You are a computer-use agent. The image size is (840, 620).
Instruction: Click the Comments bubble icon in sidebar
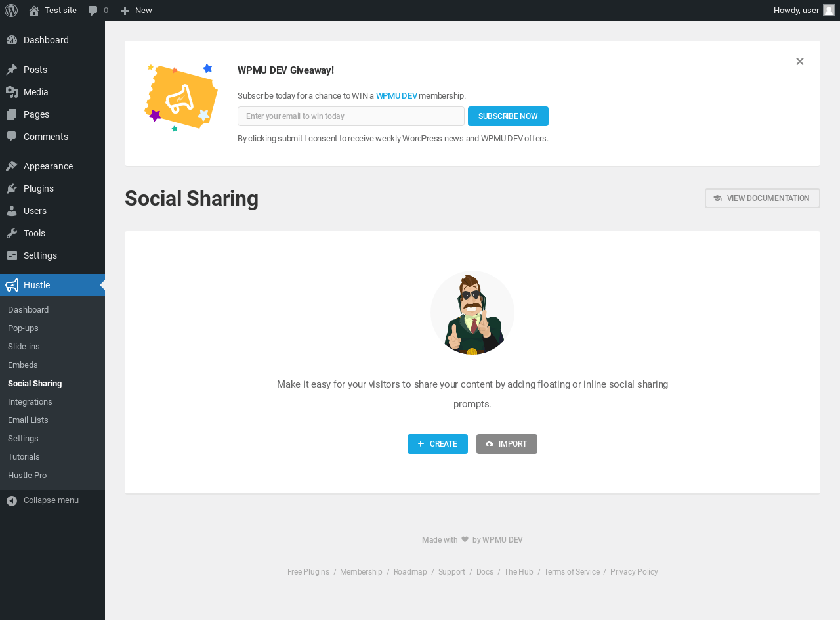point(12,137)
